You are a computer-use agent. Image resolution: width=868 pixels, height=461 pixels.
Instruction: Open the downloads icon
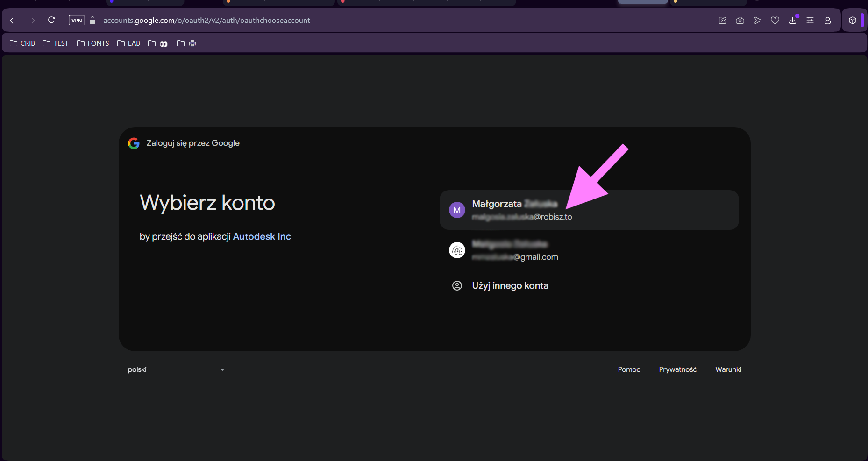[793, 21]
